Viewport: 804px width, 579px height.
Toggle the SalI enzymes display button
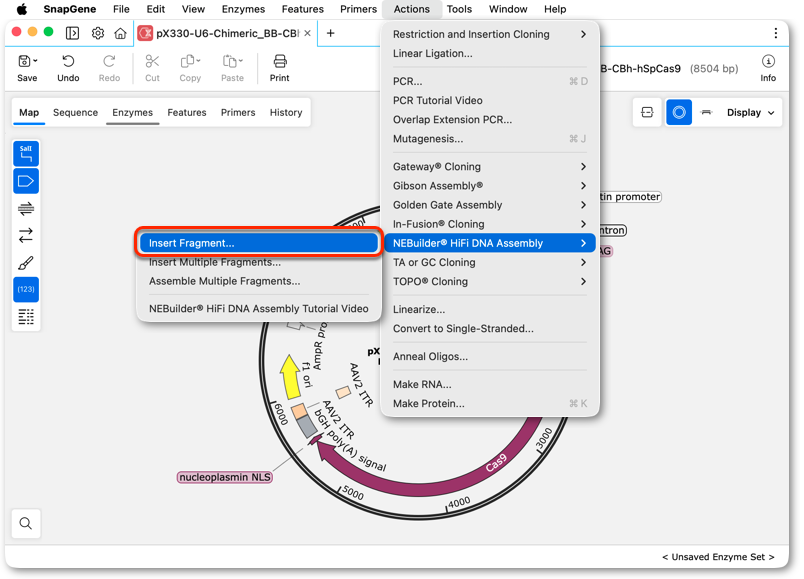26,153
